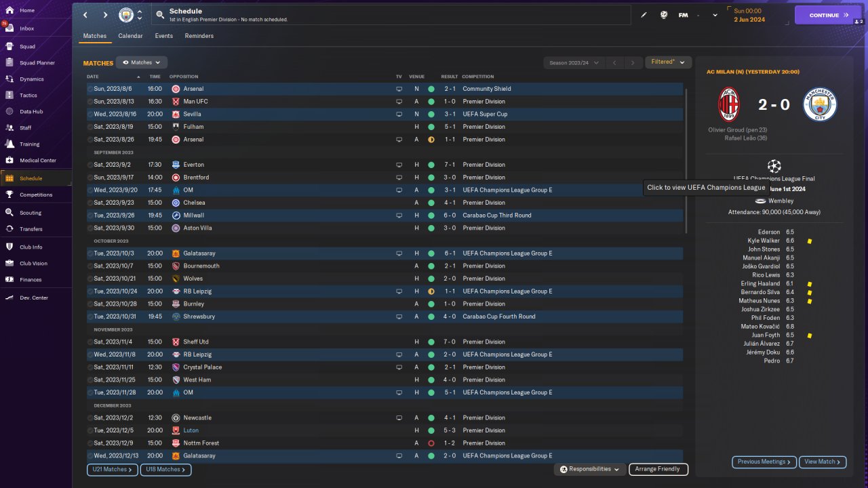Open Scouting in the sidebar

point(30,213)
